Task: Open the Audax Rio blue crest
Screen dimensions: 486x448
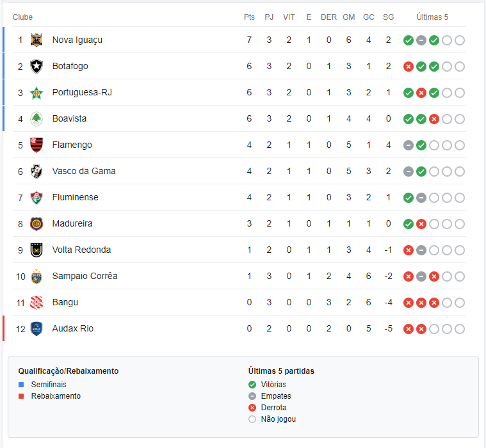Action: (36, 329)
